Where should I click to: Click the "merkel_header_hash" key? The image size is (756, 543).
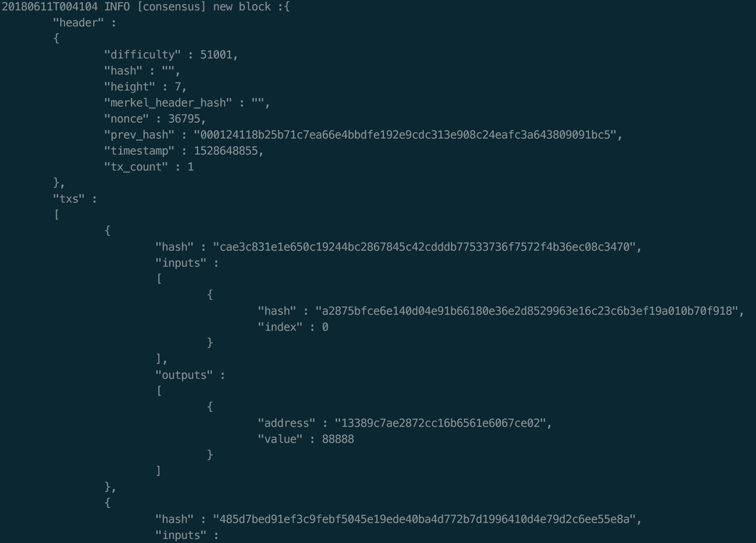pyautogui.click(x=168, y=103)
